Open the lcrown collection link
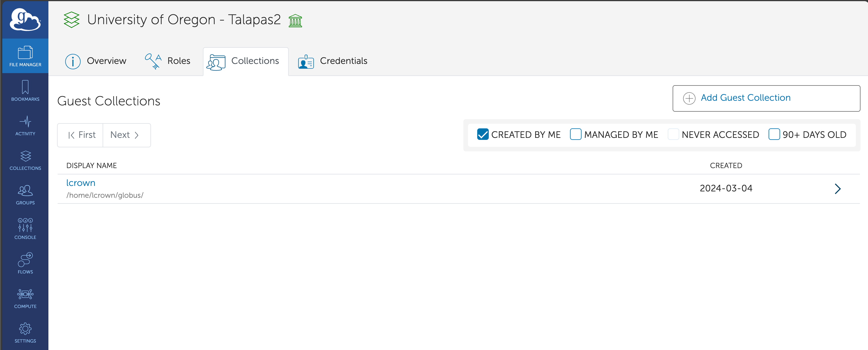This screenshot has width=868, height=350. (80, 183)
